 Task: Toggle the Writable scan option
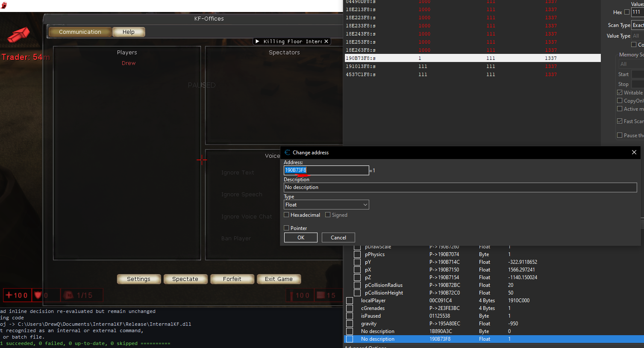click(620, 93)
